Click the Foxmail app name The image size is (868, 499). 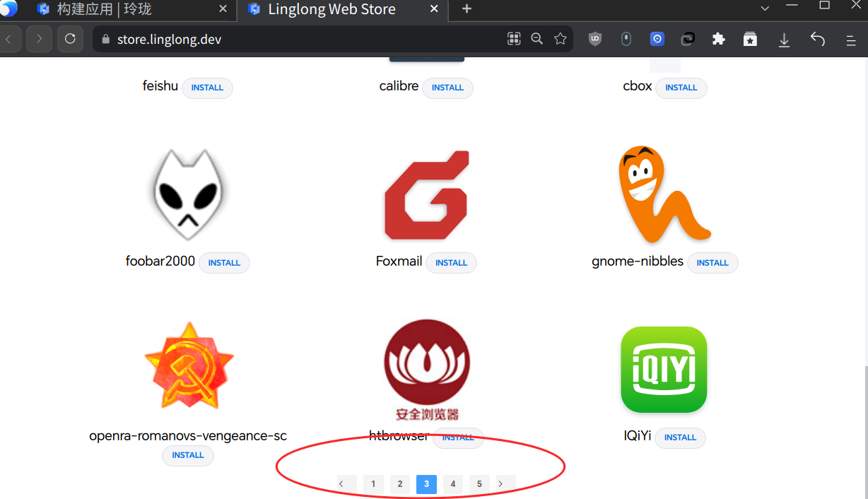[399, 262]
